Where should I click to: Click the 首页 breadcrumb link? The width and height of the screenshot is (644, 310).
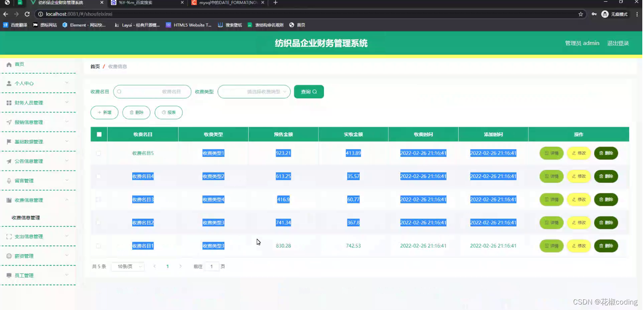click(95, 66)
